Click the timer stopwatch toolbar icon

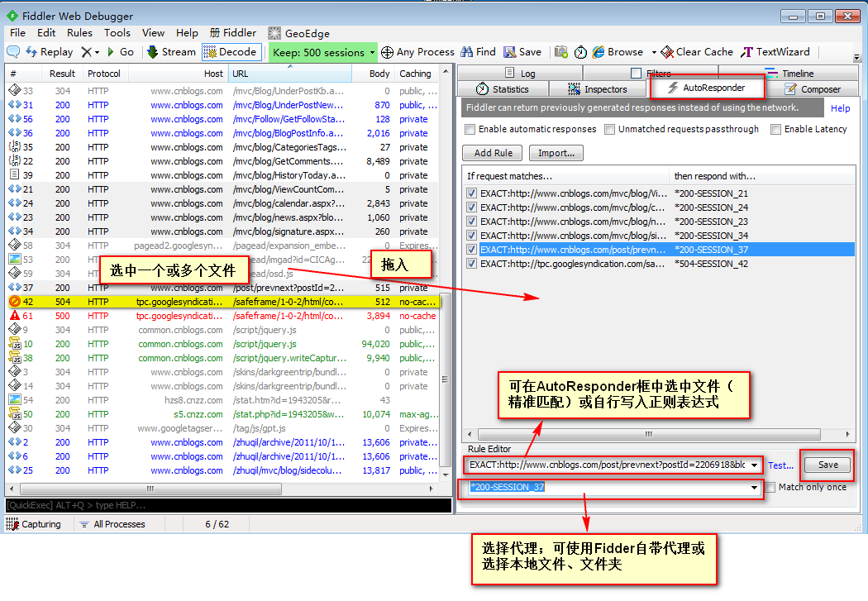click(580, 52)
